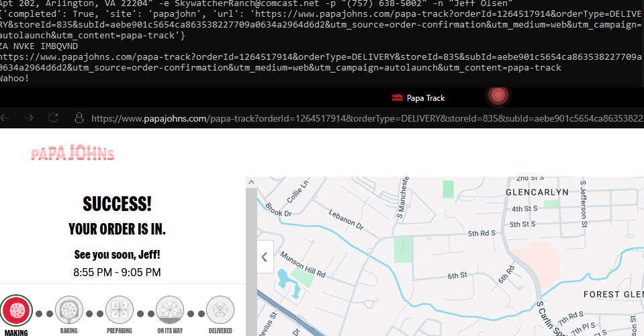Click the Baking step icon

tap(69, 310)
